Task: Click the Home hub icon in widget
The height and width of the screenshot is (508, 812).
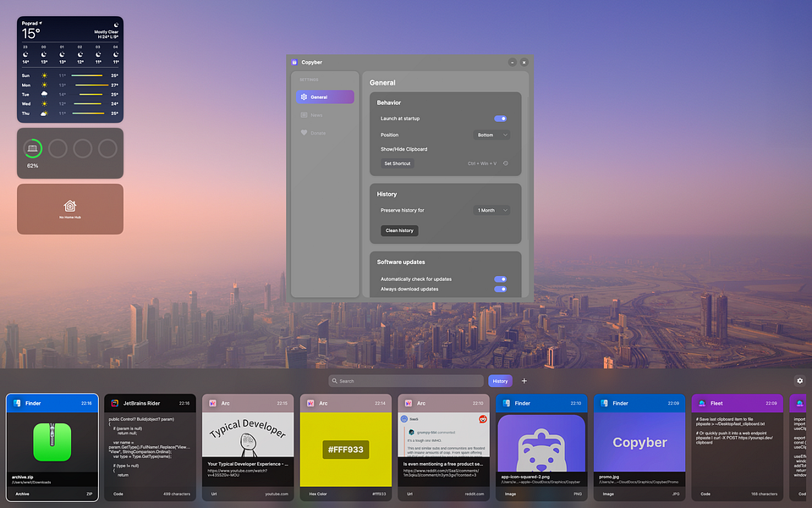Action: click(70, 206)
